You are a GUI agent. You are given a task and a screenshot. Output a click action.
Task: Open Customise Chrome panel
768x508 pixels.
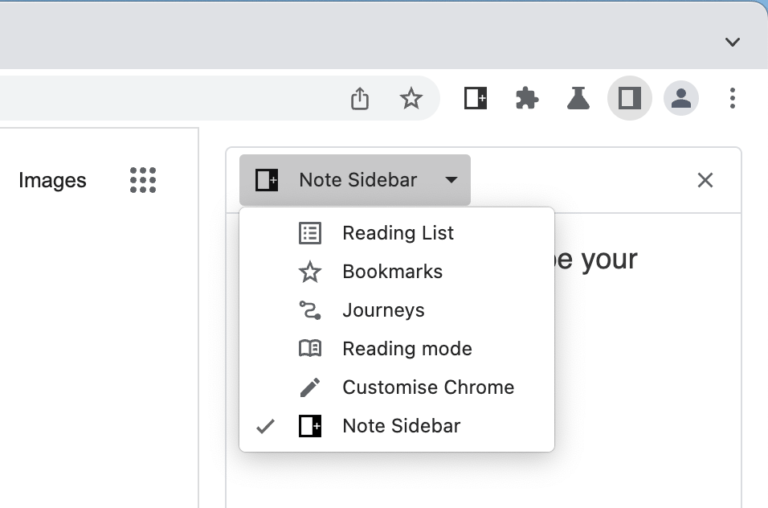coord(397,387)
